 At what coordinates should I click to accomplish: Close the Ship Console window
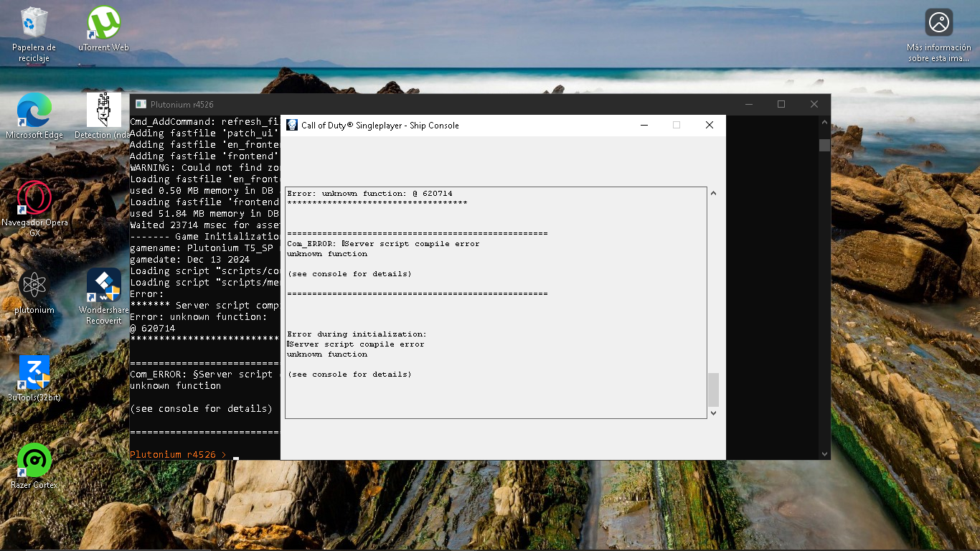(x=710, y=125)
